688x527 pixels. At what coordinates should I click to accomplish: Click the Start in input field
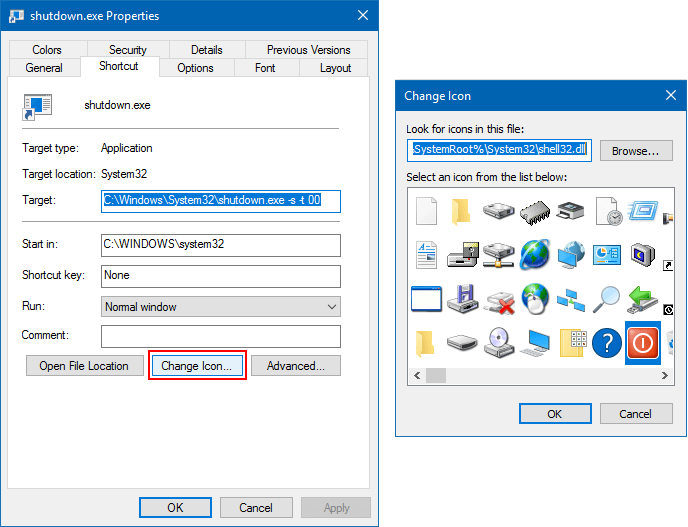(x=221, y=245)
